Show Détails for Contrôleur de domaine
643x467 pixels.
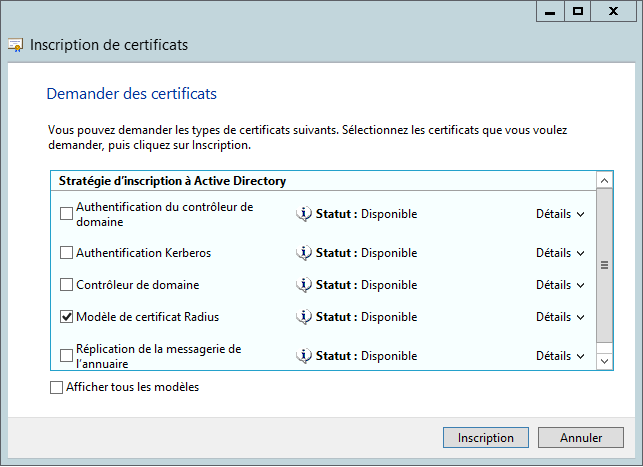coord(559,285)
